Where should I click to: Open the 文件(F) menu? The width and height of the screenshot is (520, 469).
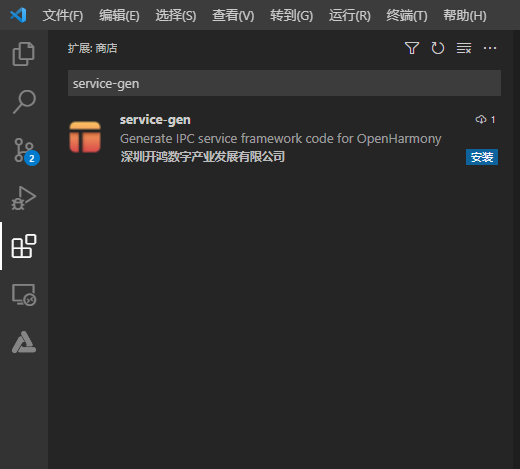pos(63,16)
